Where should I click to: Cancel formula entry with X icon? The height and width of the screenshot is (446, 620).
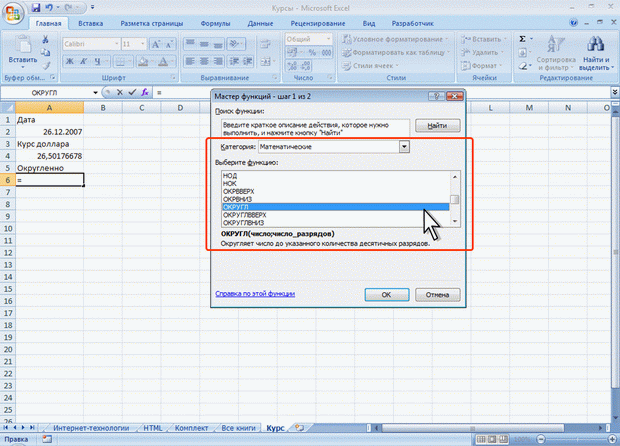pyautogui.click(x=118, y=92)
